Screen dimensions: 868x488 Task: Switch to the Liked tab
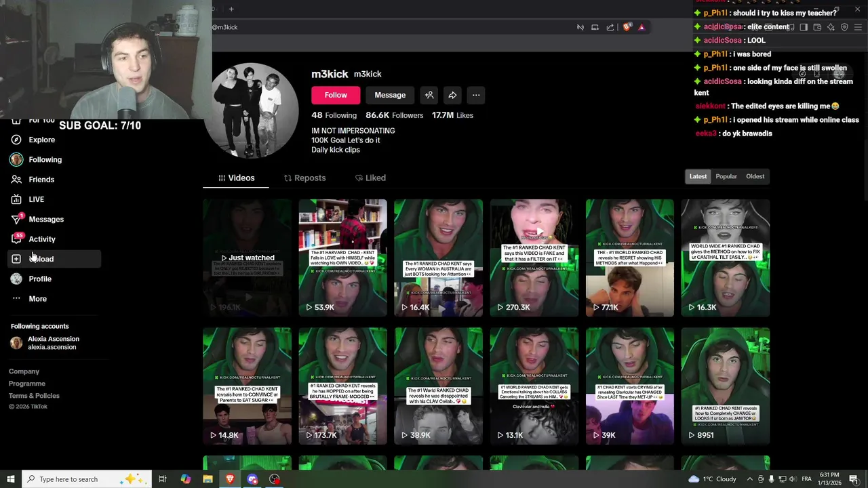tap(370, 178)
